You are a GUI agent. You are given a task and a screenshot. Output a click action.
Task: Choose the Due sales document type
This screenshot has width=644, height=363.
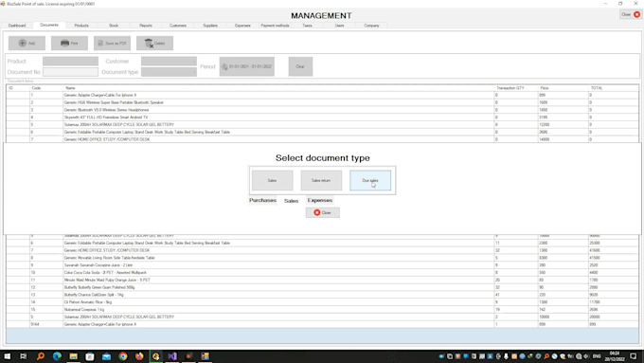(370, 180)
